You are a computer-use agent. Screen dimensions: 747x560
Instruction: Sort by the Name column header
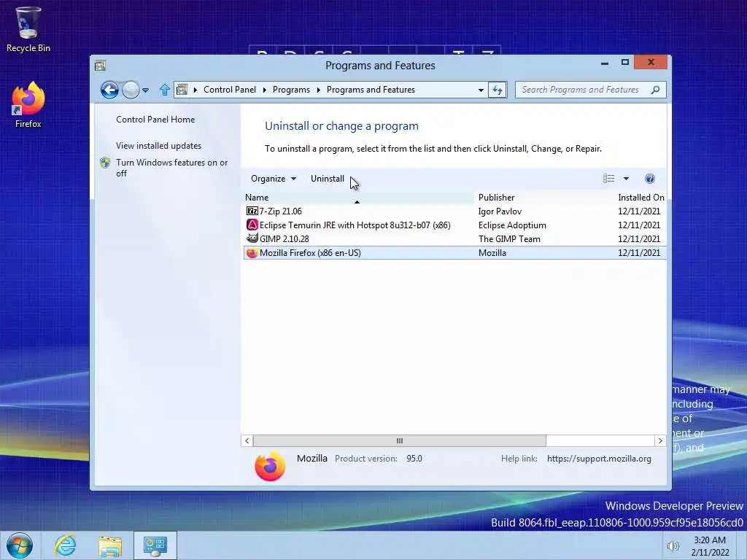(x=357, y=197)
